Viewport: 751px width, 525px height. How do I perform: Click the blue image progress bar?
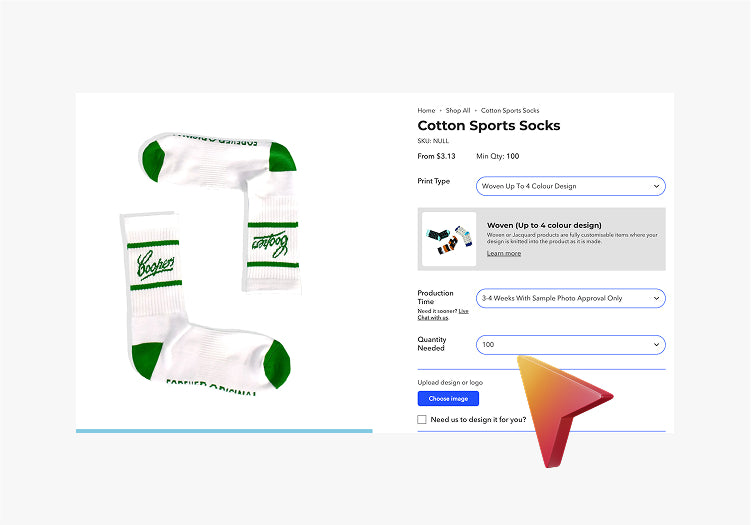[x=224, y=431]
